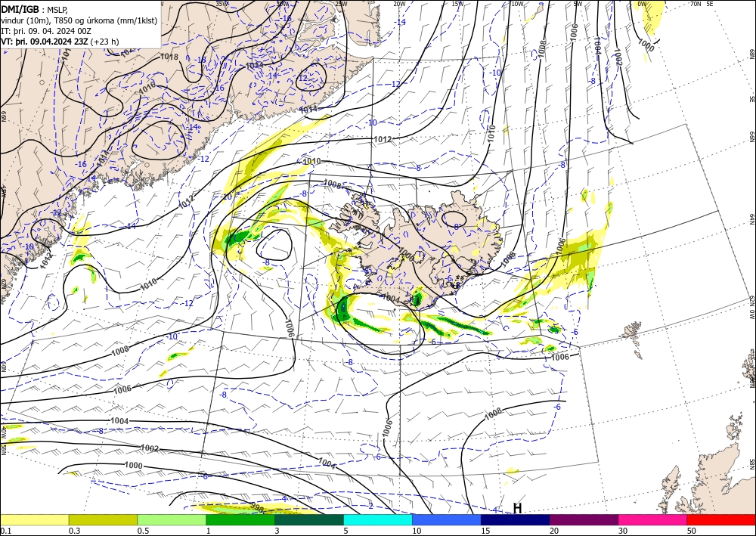Select 'VT: þri. 09.04.2024 23Z (+23 h)' line
The height and width of the screenshot is (536, 756).
pyautogui.click(x=60, y=42)
